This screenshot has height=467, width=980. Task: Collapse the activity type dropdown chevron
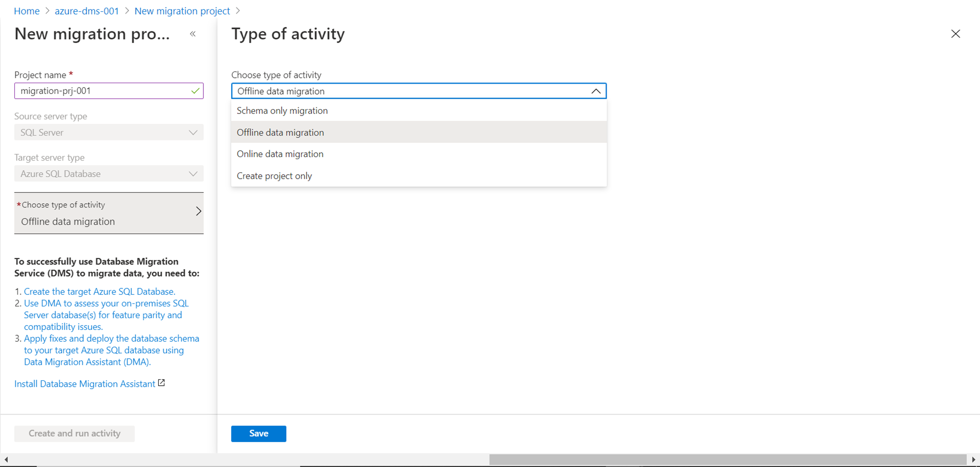(596, 91)
